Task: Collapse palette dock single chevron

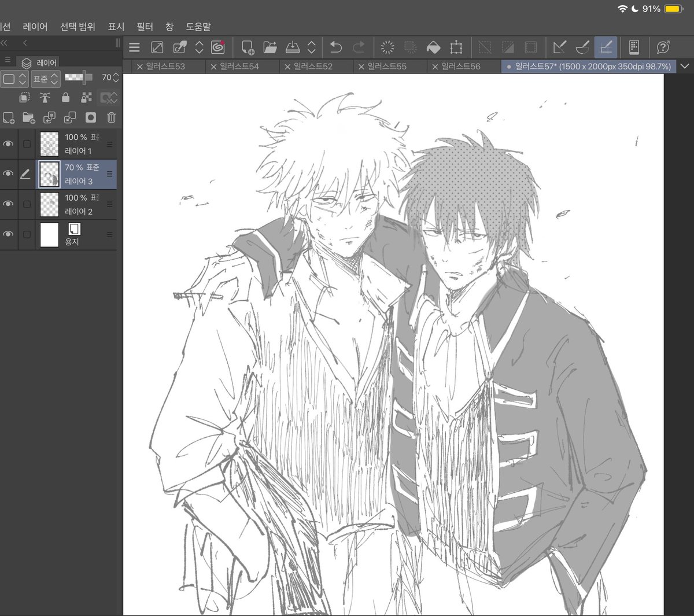Action: coord(25,43)
